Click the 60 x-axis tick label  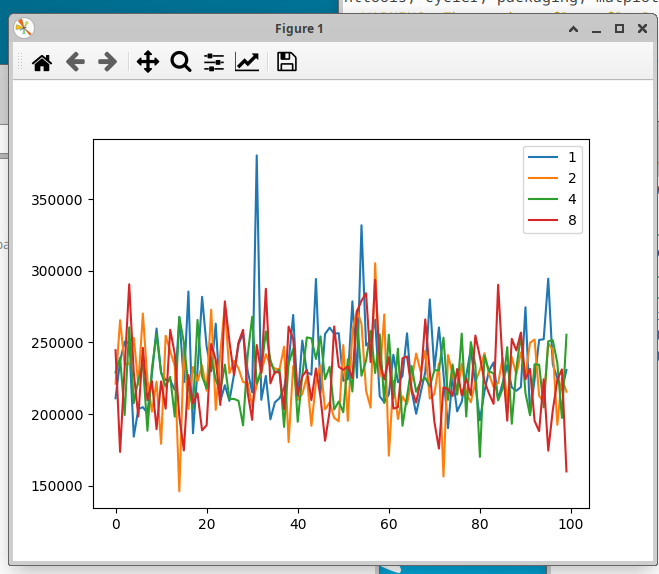click(x=389, y=523)
